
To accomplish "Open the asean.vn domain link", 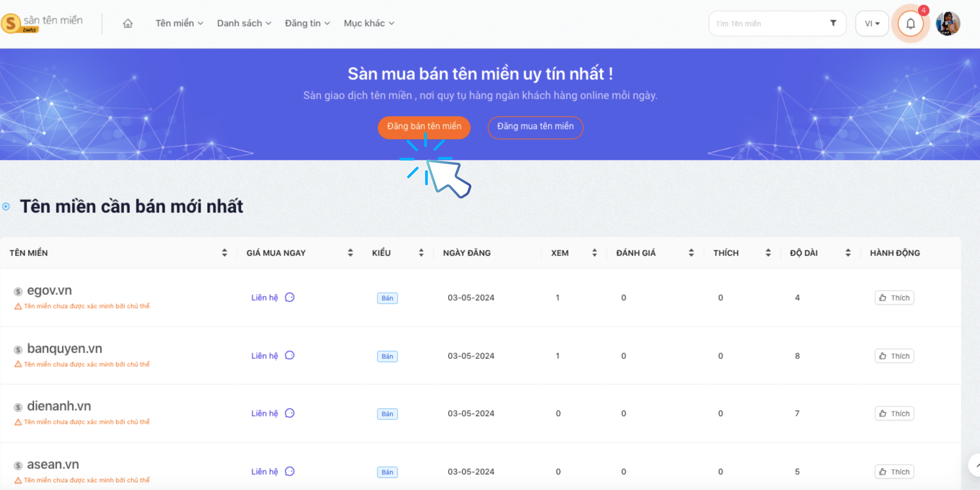I will pyautogui.click(x=53, y=464).
